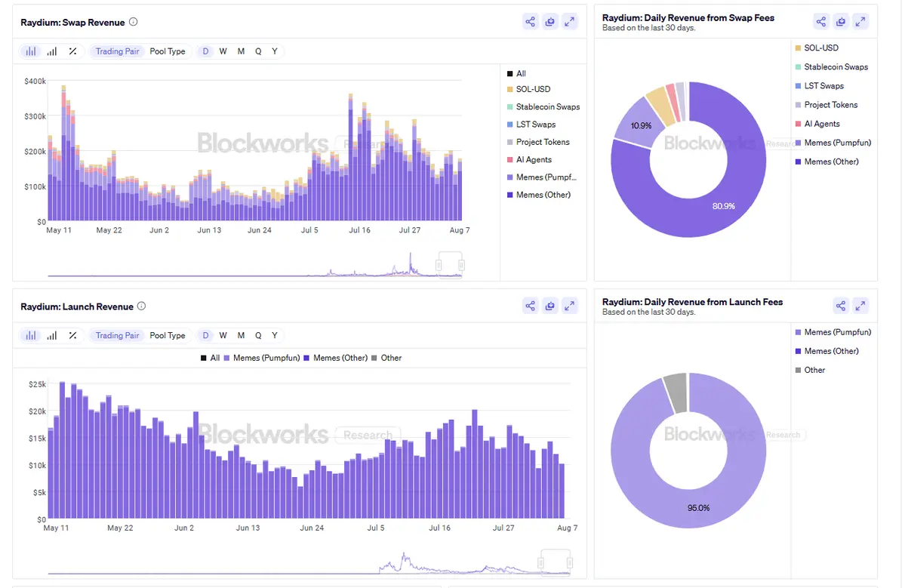Open info tooltip beside Raydium: Launch Revenue title

tap(141, 306)
